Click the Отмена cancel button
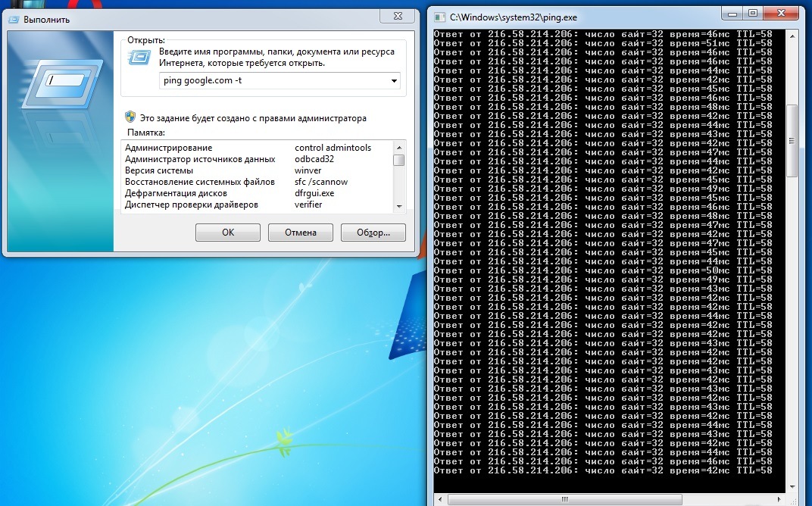Viewport: 812px width, 506px height. click(301, 233)
